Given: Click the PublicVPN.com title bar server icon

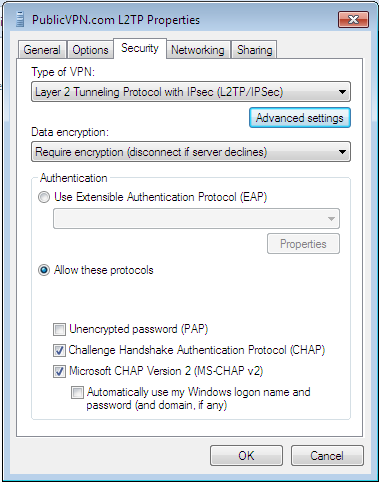Looking at the screenshot, I should (x=20, y=19).
